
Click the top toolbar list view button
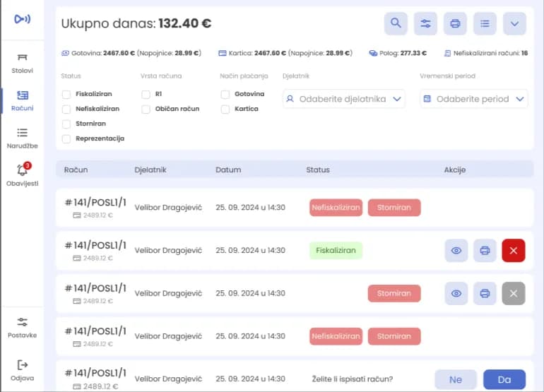(x=485, y=23)
